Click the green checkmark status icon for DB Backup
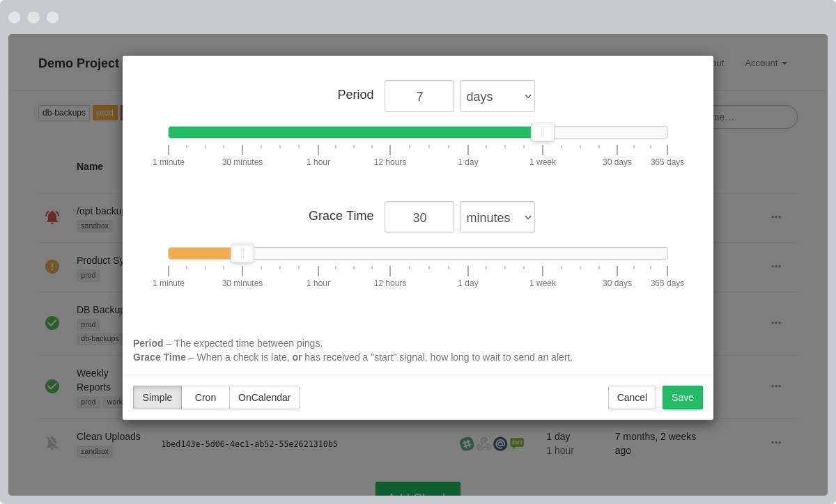Screen dimensions: 836x504 click(x=52, y=323)
